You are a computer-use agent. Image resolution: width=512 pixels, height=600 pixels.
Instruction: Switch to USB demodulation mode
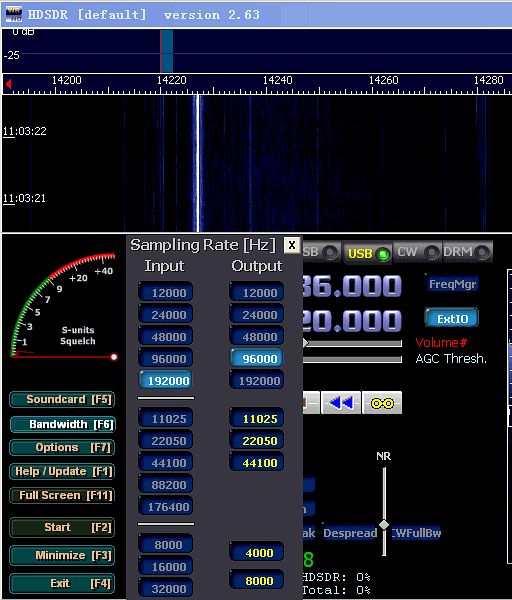[367, 253]
